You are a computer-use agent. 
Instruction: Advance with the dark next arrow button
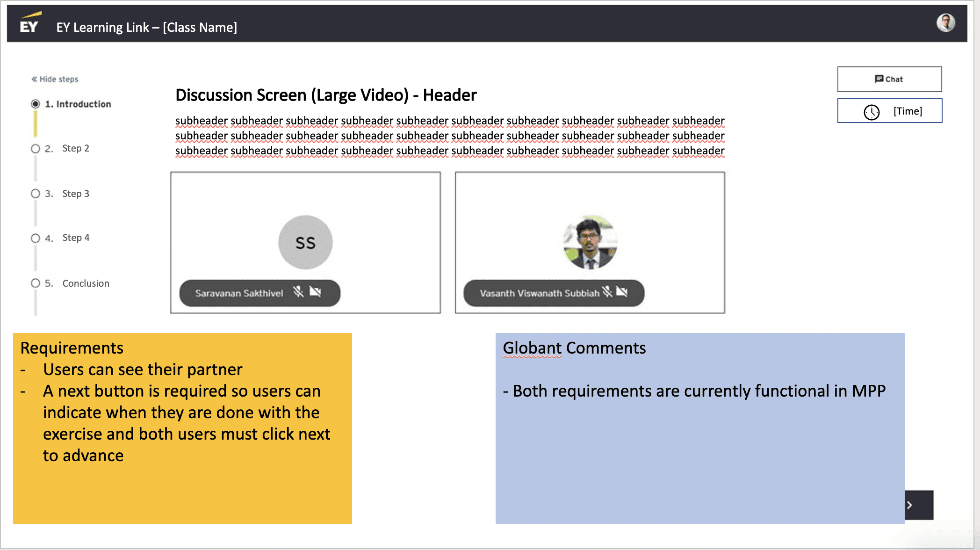point(919,505)
